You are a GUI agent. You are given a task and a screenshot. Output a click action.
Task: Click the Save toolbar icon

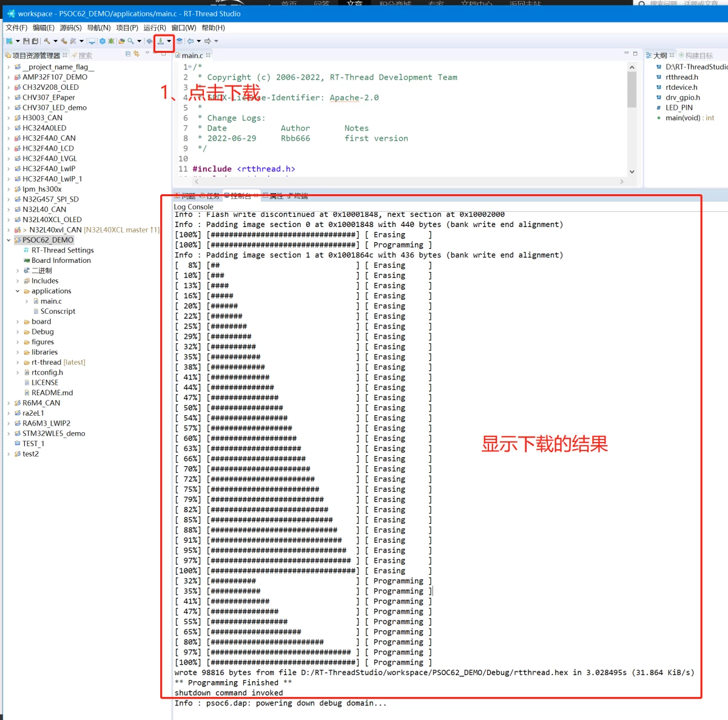coord(26,41)
